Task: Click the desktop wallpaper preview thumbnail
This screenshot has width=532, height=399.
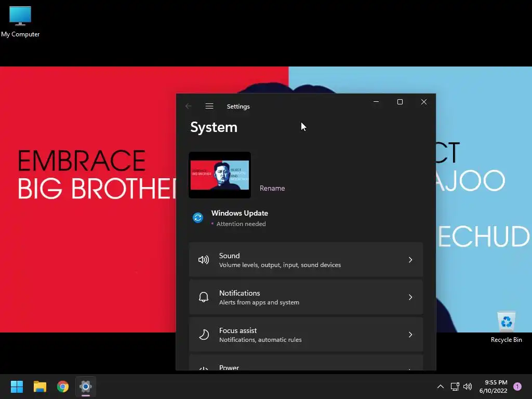Action: [220, 175]
